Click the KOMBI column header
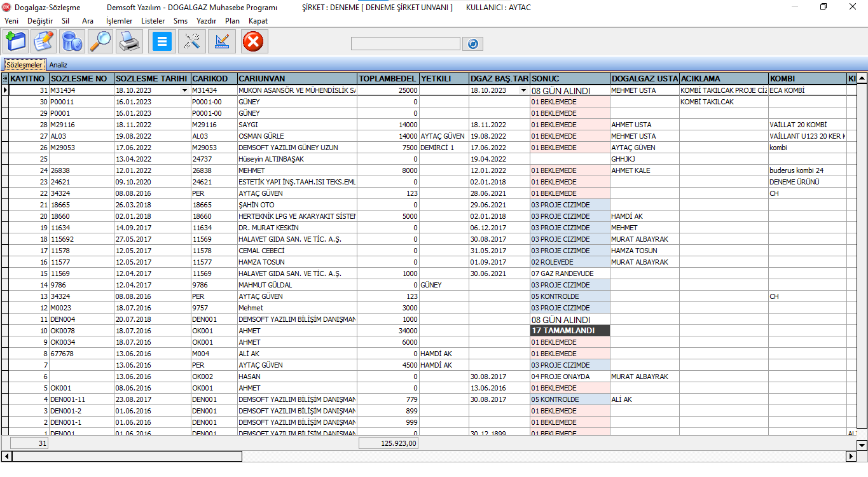This screenshot has height=477, width=868. coord(807,79)
